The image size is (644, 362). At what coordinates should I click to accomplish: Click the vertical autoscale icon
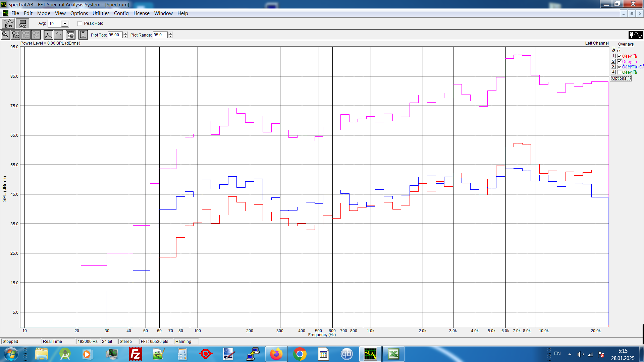(83, 35)
